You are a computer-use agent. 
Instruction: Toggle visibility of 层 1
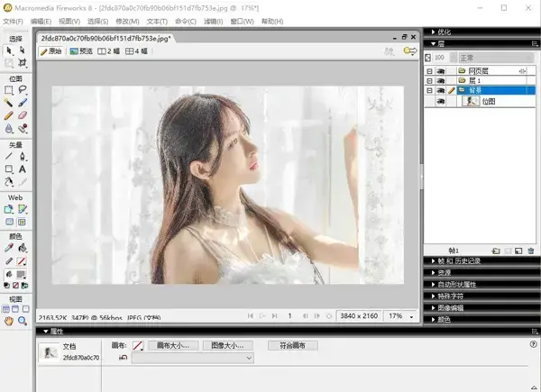tap(441, 81)
